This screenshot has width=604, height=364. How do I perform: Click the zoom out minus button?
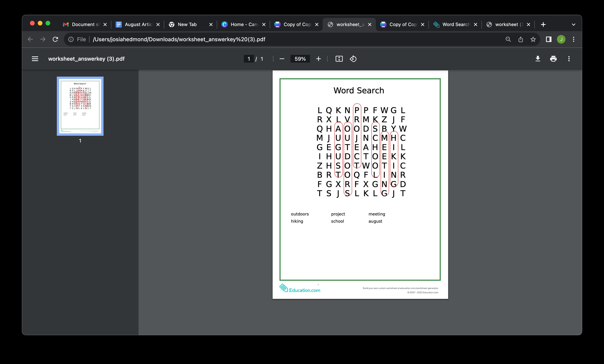coord(282,59)
